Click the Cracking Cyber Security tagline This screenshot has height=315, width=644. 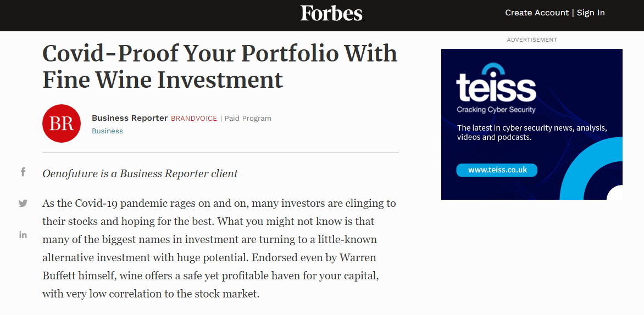point(496,110)
